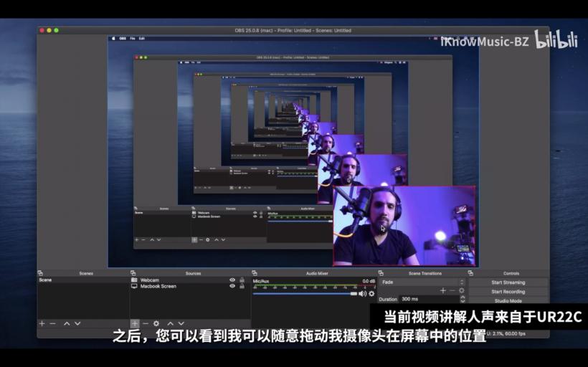Screen dimensions: 588x367
Task: Click the Scenes dock title
Action: (x=86, y=273)
